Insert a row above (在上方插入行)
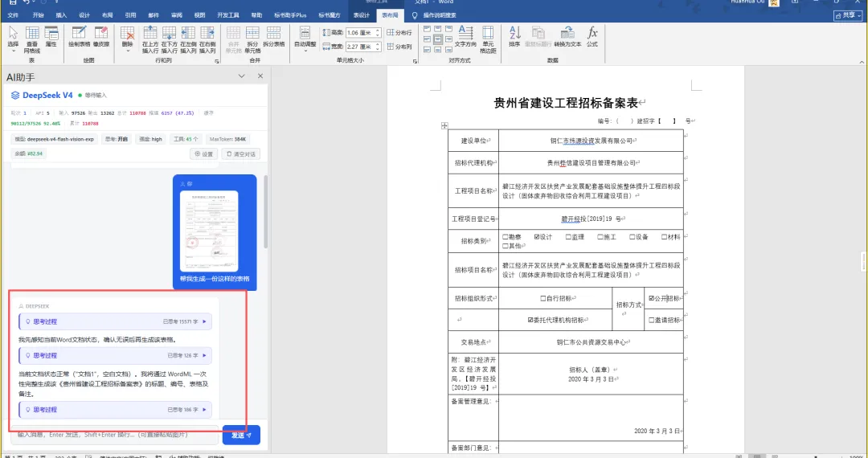Screen dimensions: 868x458 [150, 39]
